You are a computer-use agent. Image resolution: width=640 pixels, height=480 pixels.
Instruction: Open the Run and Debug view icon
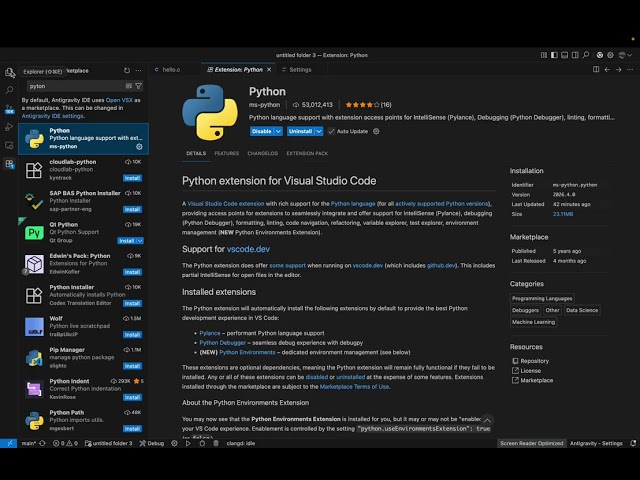coord(9,127)
